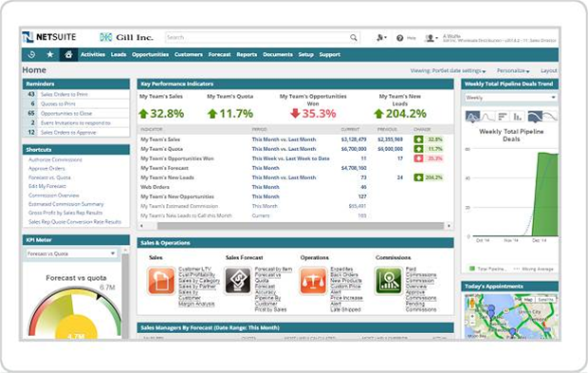Click the KPI table horizontal scrollbar

click(295, 226)
